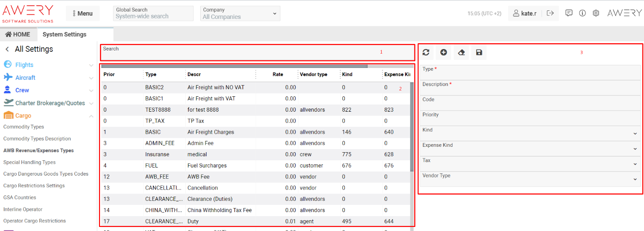Open the chat messages icon
This screenshot has height=231, width=644.
point(569,13)
